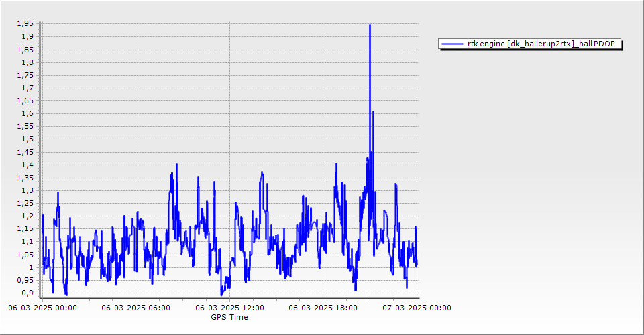Click the y-axis value '1,1'

click(x=28, y=242)
